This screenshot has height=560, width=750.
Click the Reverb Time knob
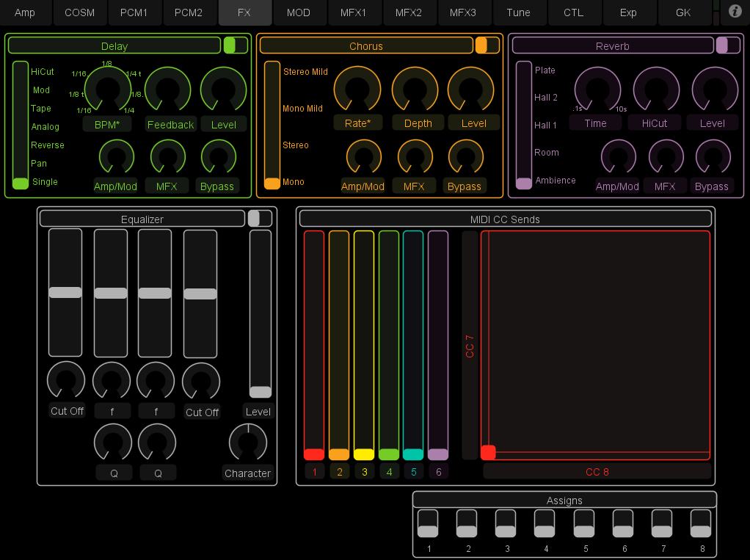coord(597,89)
